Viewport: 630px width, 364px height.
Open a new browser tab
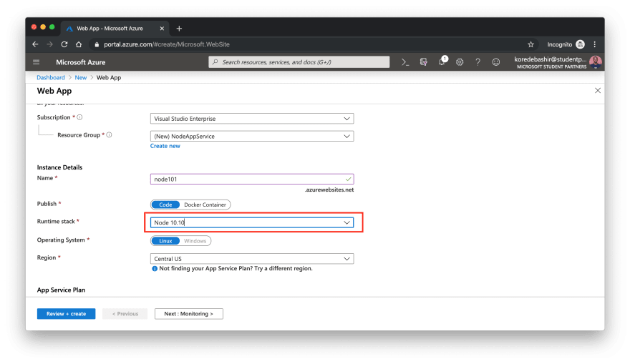click(179, 29)
